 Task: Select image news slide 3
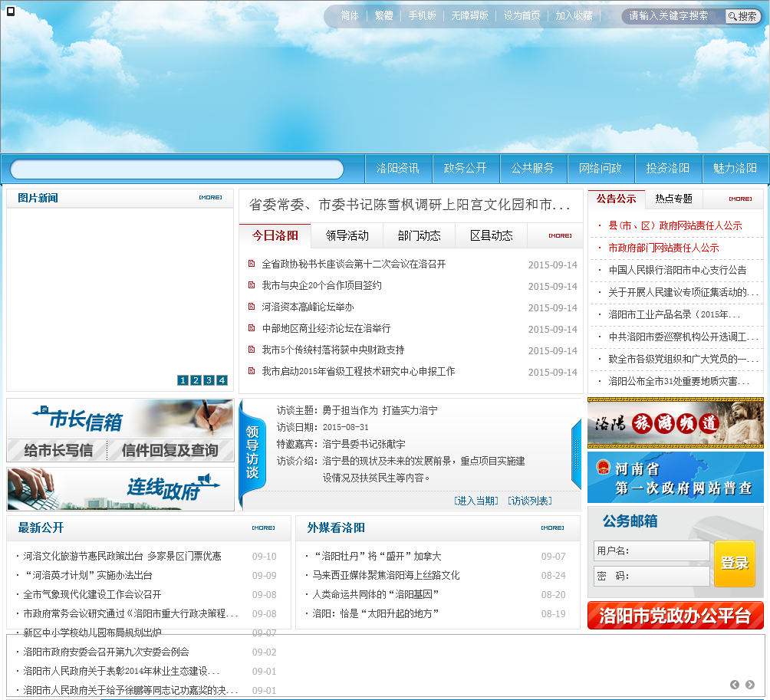coord(209,380)
